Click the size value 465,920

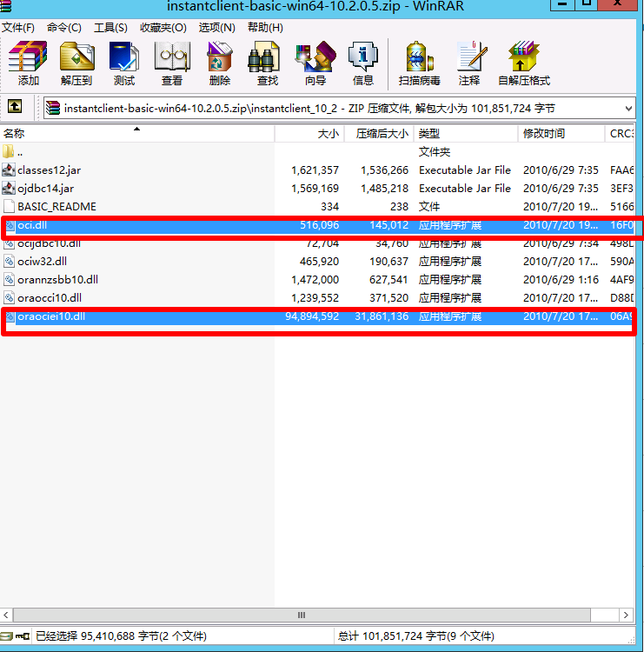pyautogui.click(x=319, y=262)
